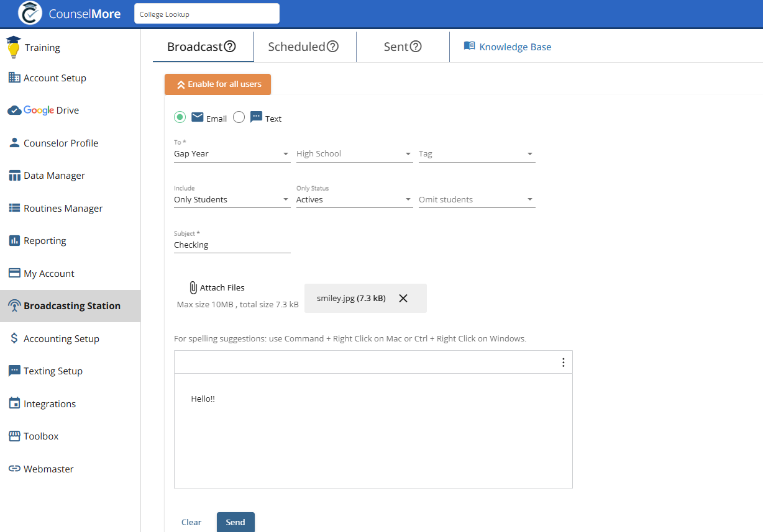Click the Send button

[x=235, y=522]
